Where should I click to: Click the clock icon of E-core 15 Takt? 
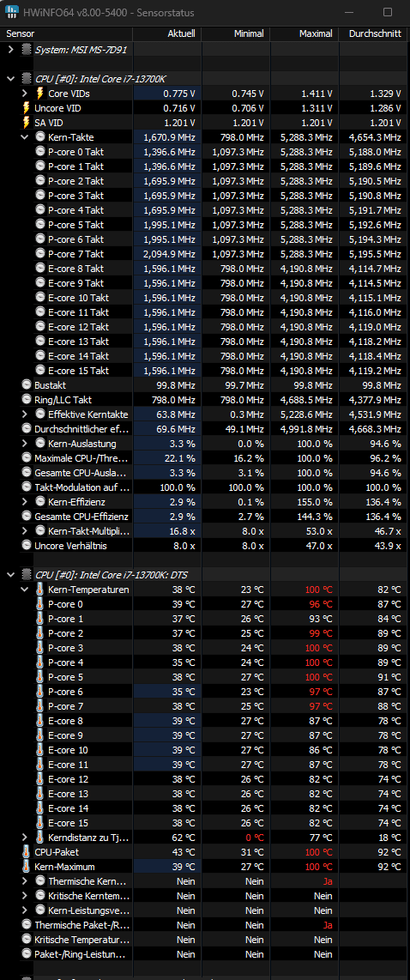pos(40,371)
